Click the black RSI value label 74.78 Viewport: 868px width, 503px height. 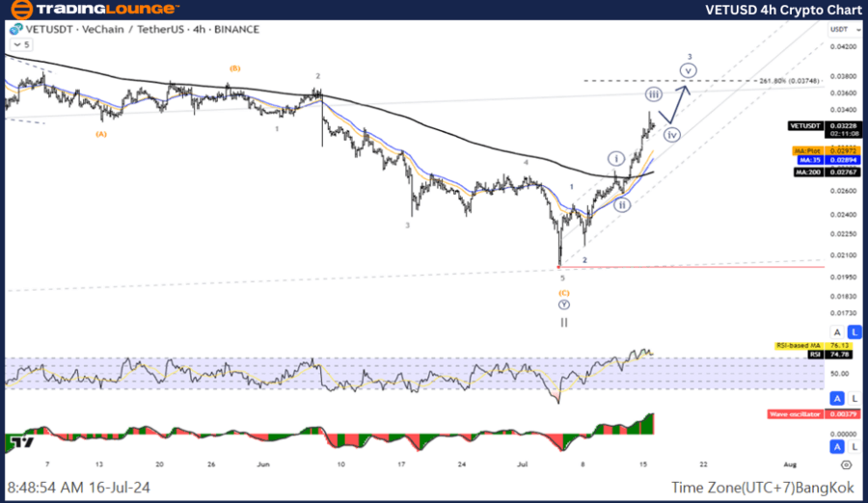click(839, 355)
